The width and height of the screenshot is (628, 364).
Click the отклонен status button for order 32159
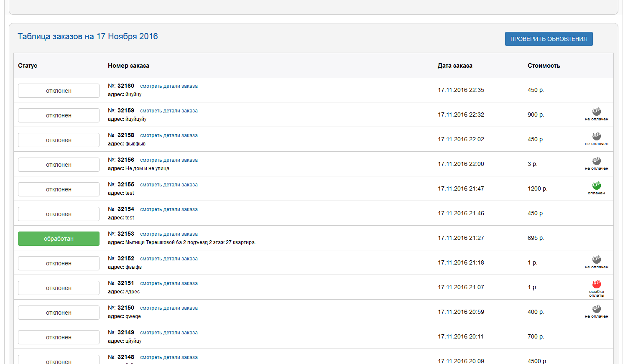coord(59,115)
